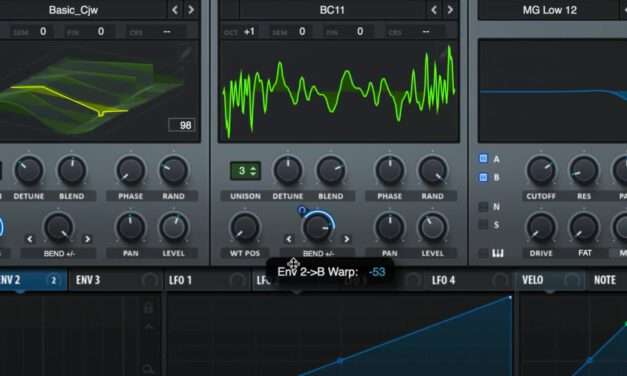Viewport: 627px width, 376px height.
Task: Open BC11 BEND +/- warp mode menu
Action: tap(317, 253)
